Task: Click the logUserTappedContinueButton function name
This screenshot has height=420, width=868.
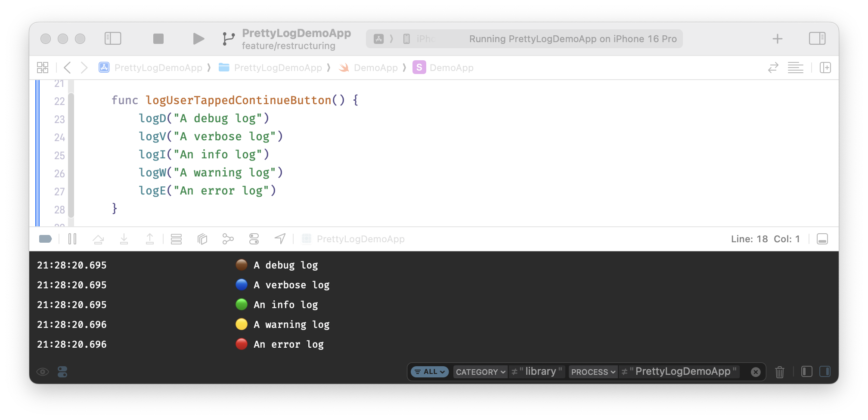Action: point(239,100)
